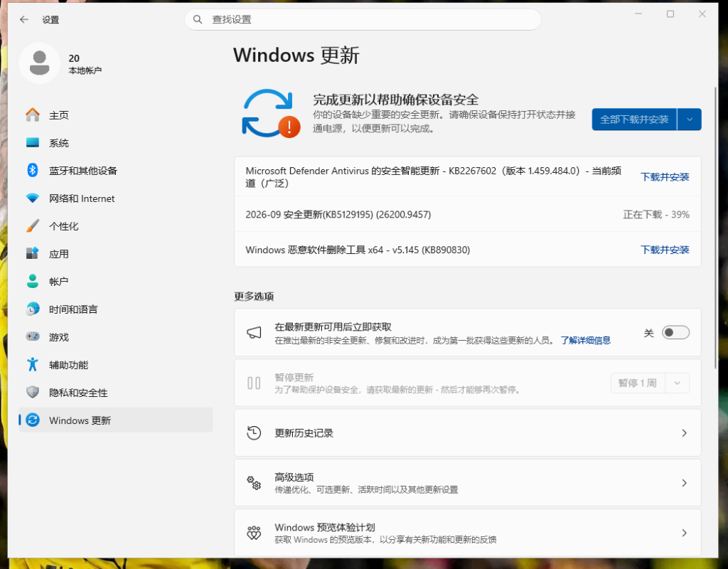The image size is (728, 569).
Task: Open 主页 in the sidebar
Action: (x=116, y=115)
